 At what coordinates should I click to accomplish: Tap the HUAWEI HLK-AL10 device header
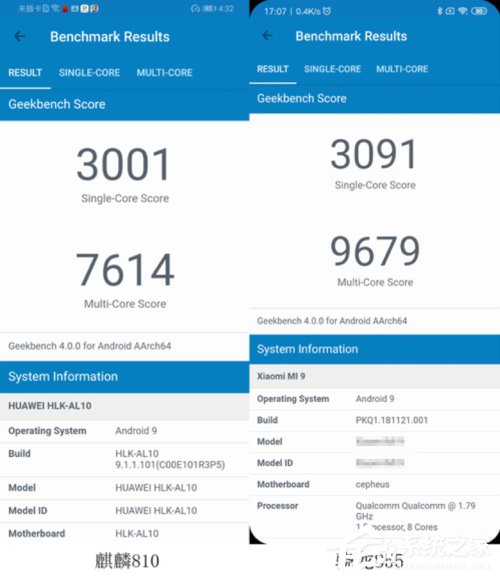(124, 406)
